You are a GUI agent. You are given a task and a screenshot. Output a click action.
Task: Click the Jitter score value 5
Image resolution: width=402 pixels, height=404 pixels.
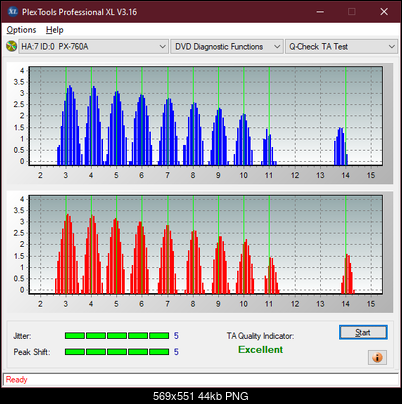click(176, 336)
